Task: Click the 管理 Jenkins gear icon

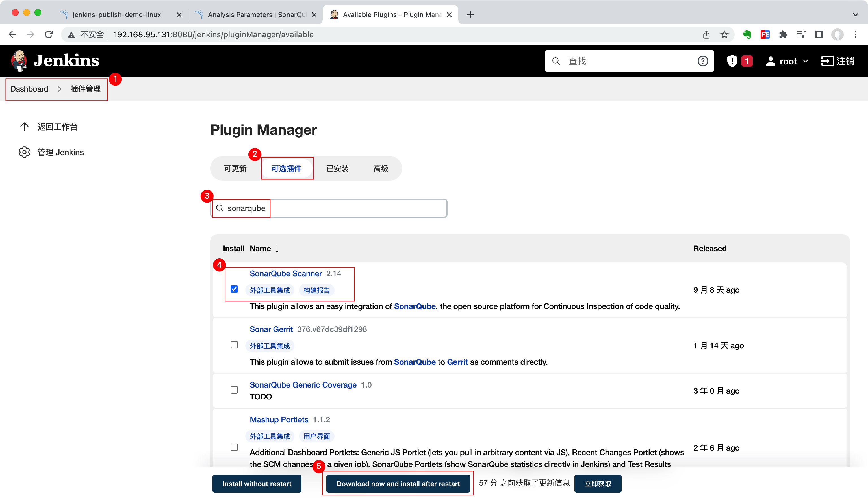Action: (x=24, y=152)
